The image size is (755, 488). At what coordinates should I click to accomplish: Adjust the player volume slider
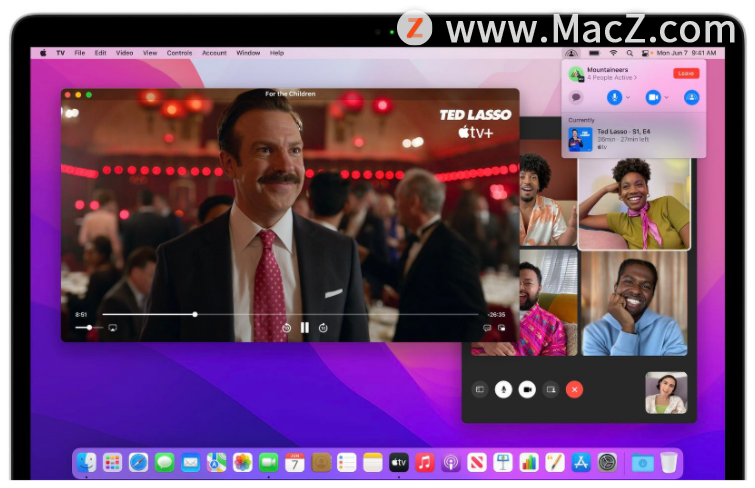pos(89,328)
